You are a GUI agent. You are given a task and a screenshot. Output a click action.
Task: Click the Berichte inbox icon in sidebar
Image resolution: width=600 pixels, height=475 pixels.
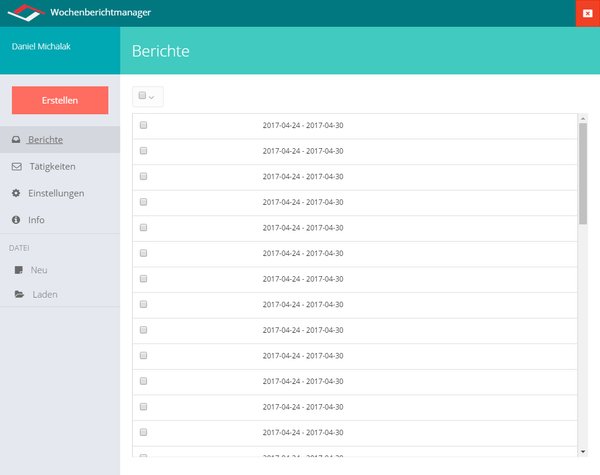point(16,140)
